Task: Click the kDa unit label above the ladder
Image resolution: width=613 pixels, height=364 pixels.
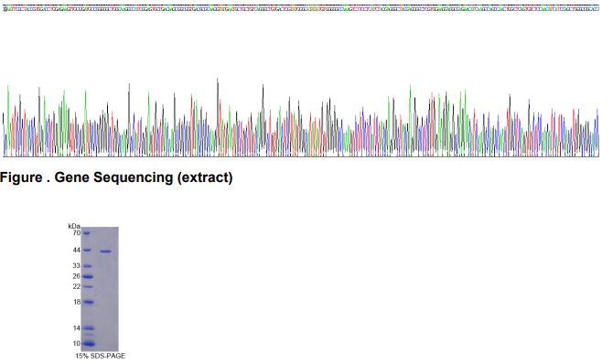Action: tap(74, 226)
